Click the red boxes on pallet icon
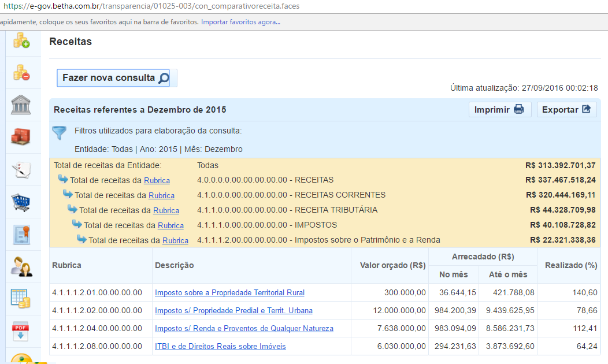Image resolution: width=608 pixels, height=364 pixels. [21, 137]
